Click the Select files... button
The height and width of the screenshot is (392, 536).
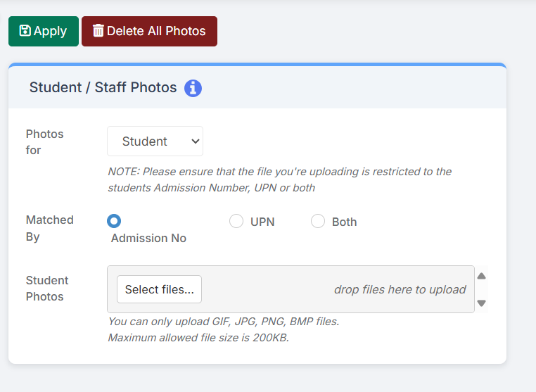(x=159, y=289)
